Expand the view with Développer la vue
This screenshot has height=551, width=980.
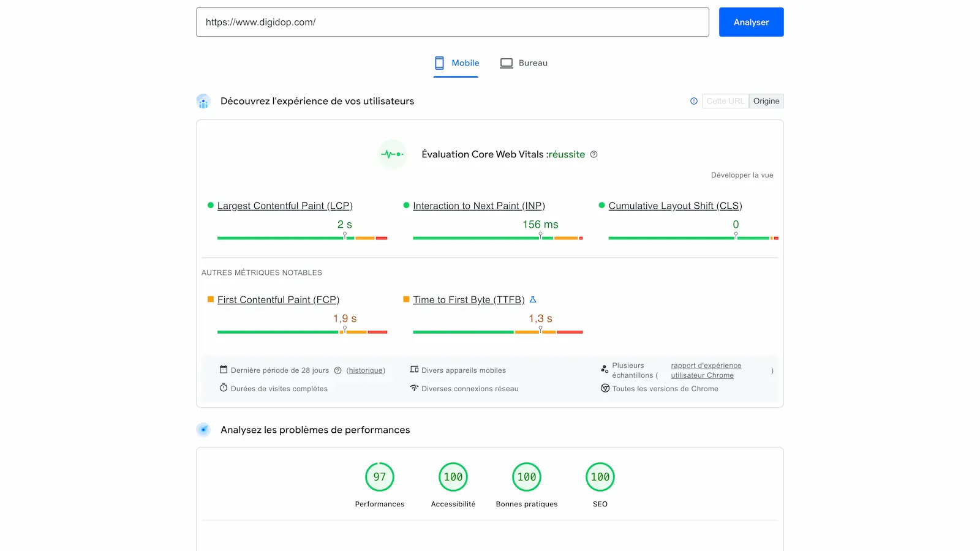742,175
